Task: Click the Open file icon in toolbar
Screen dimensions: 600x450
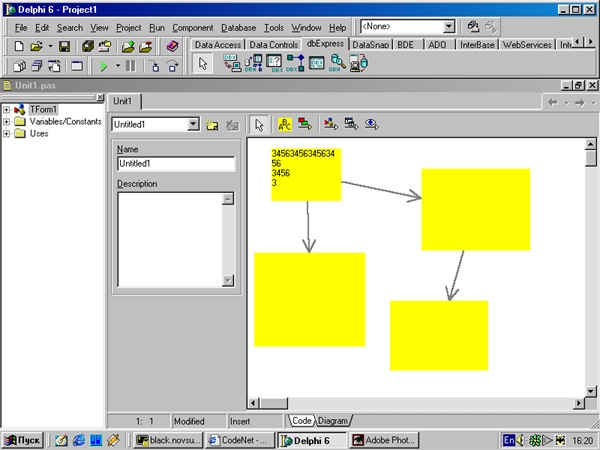Action: coord(36,46)
